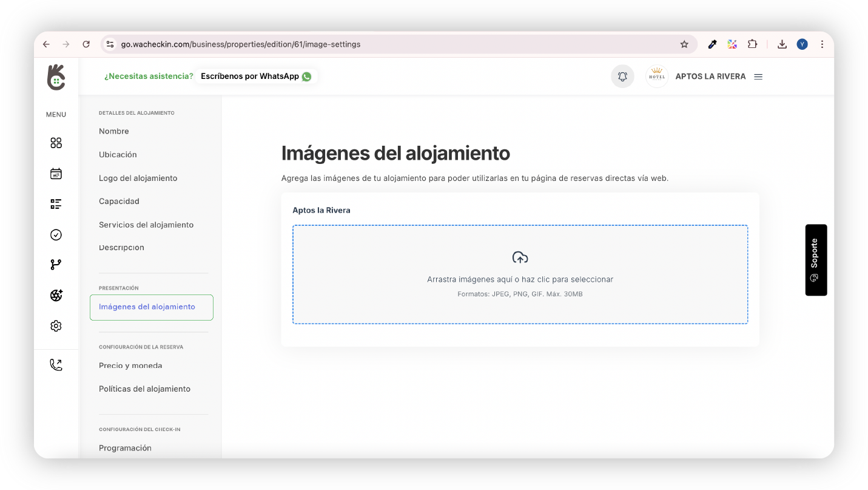The height and width of the screenshot is (490, 868).
Task: Open the calendar icon in left menu
Action: [x=56, y=174]
